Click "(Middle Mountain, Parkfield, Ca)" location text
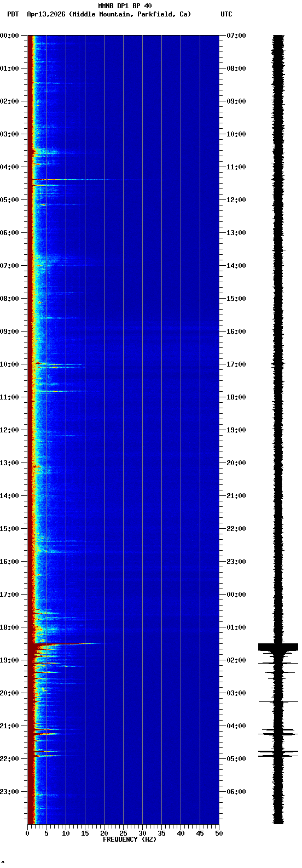Viewport: 302px width, 868px height. coord(130,14)
